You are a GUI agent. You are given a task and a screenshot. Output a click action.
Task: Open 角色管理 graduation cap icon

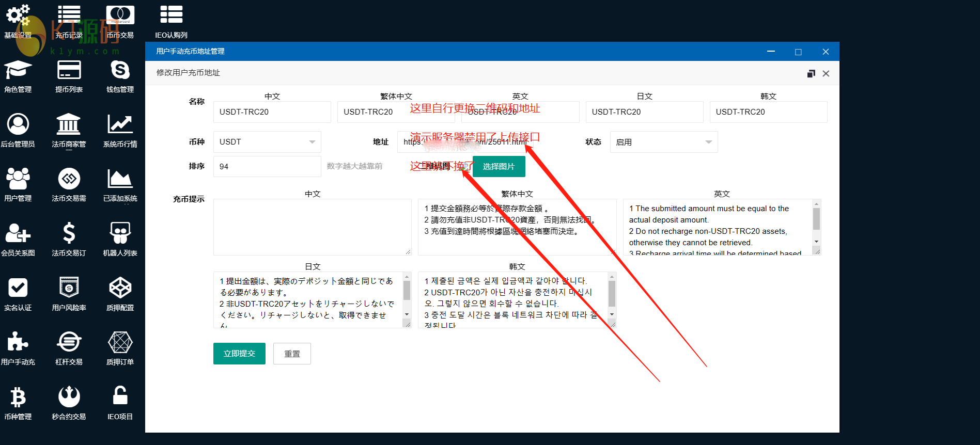18,70
